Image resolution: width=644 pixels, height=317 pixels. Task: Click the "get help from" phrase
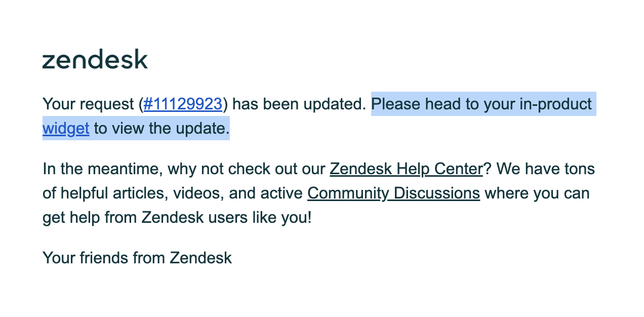(90, 218)
